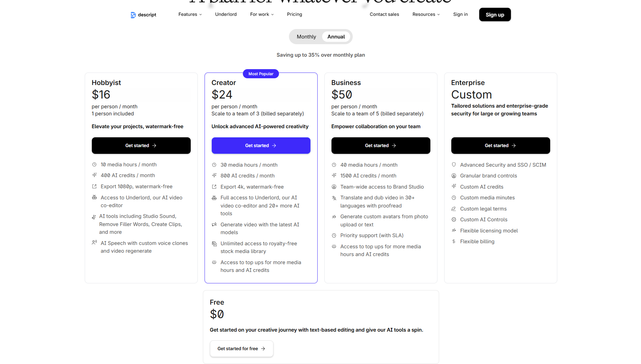Click the Descript logo icon
This screenshot has width=641, height=364.
(x=133, y=15)
